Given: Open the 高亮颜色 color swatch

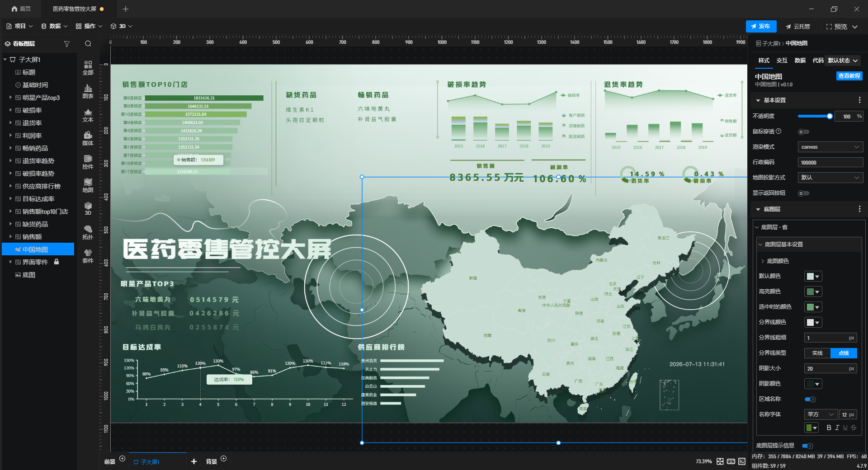Looking at the screenshot, I should click(813, 292).
